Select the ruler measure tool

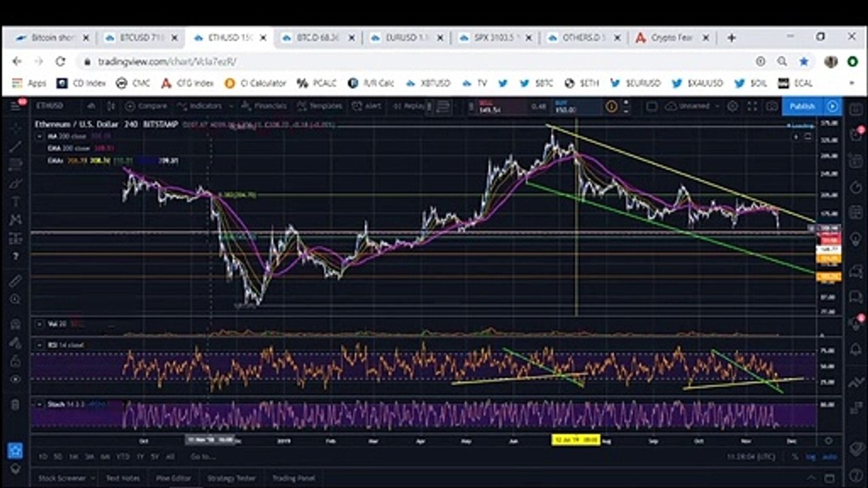click(x=16, y=281)
